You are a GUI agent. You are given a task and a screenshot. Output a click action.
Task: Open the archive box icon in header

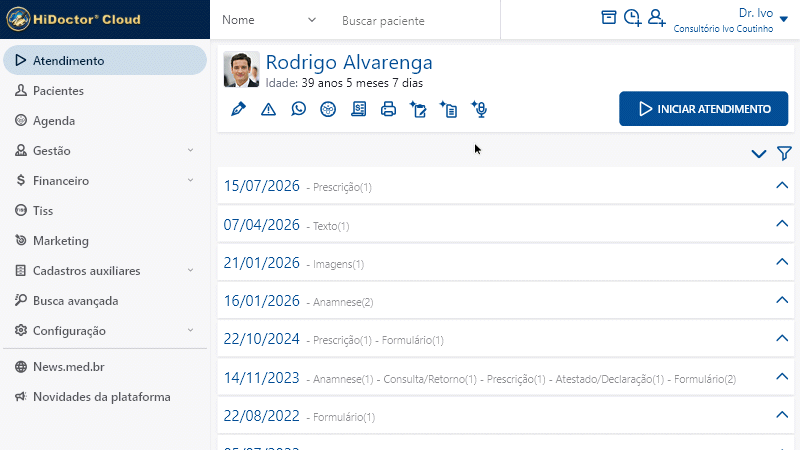click(609, 17)
